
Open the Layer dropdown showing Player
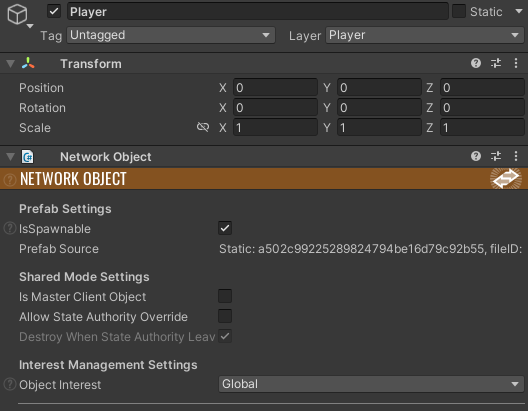(425, 35)
